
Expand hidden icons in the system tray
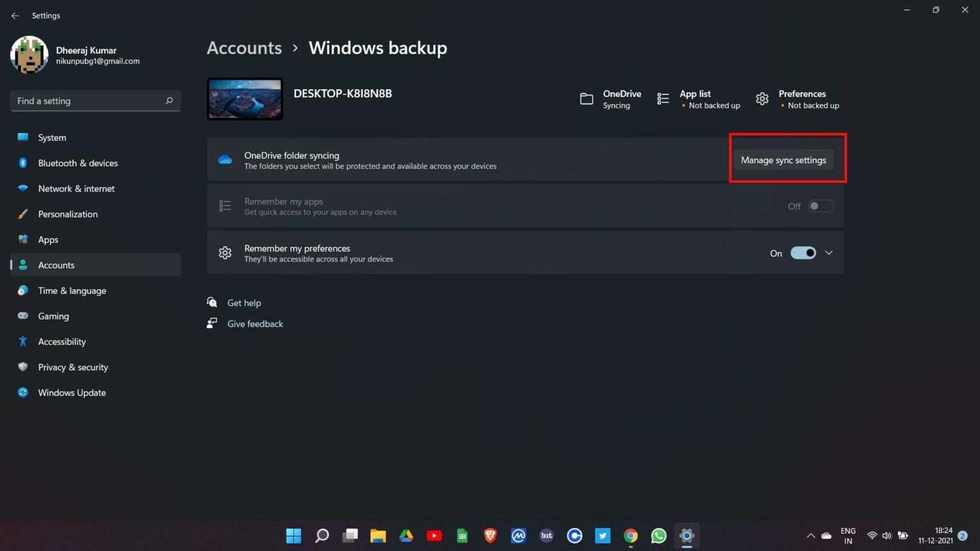810,536
